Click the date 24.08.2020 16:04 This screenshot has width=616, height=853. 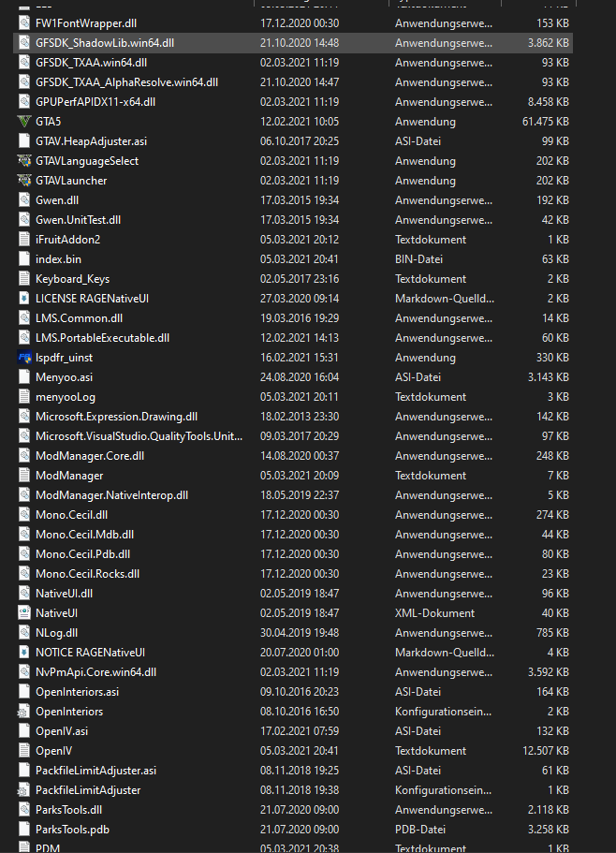[x=299, y=377]
